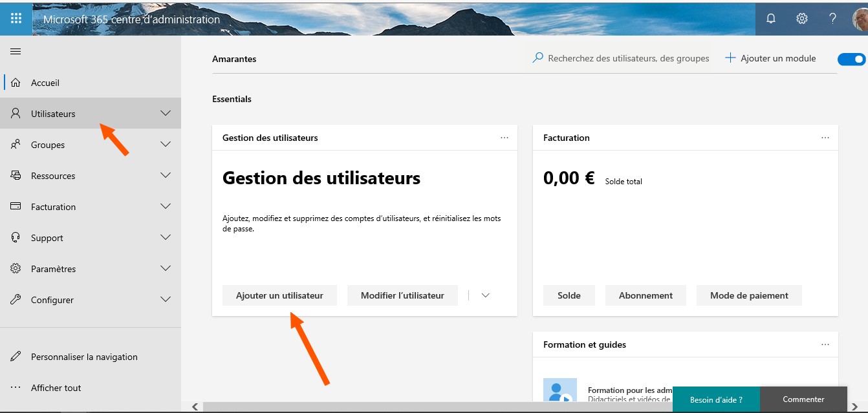Expand the Support chevron
868x413 pixels.
coord(166,237)
